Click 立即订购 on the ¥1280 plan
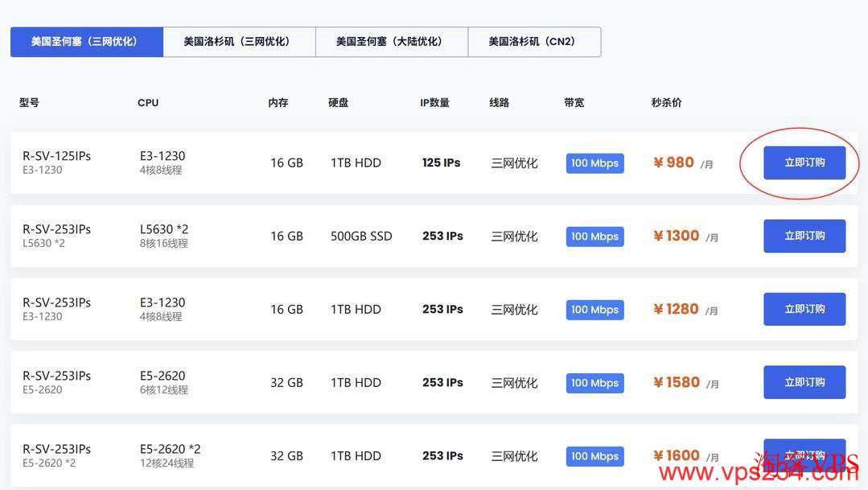The width and height of the screenshot is (868, 490). [804, 309]
